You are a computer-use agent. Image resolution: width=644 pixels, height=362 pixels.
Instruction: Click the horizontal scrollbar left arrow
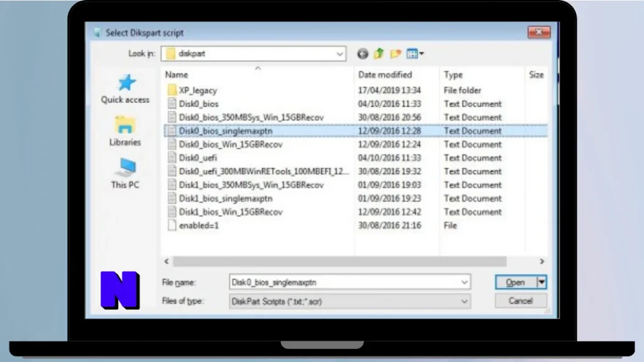(x=166, y=261)
